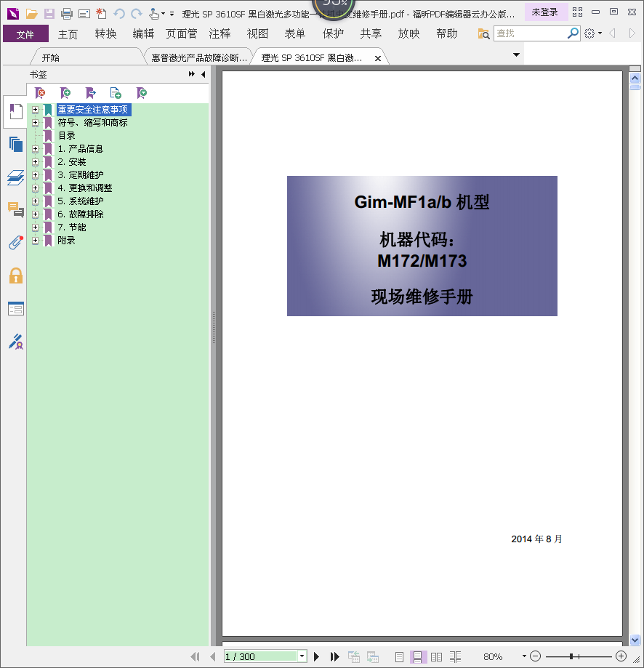Screen dimensions: 644x668
Task: Switch to single page view
Action: tap(399, 657)
